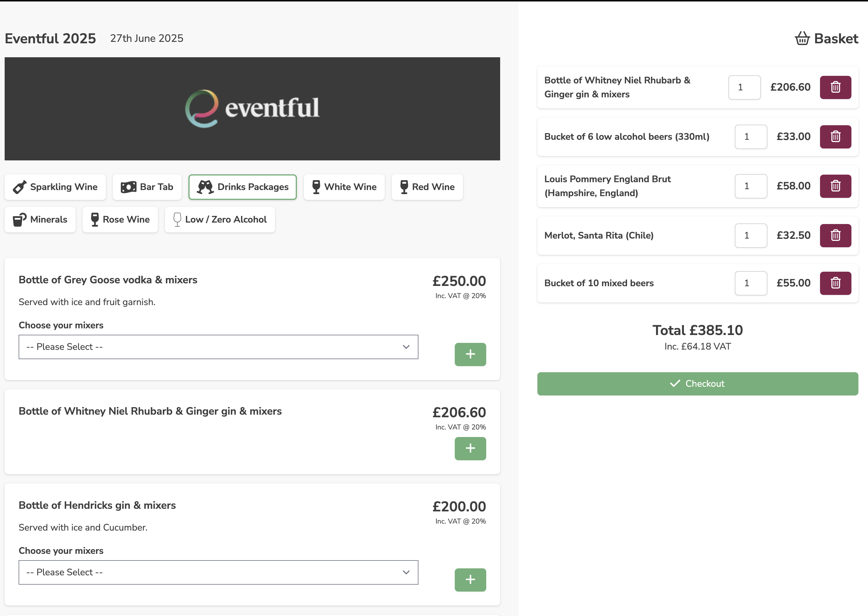Switch to Sparkling Wine category
This screenshot has height=616, width=868.
[x=56, y=187]
